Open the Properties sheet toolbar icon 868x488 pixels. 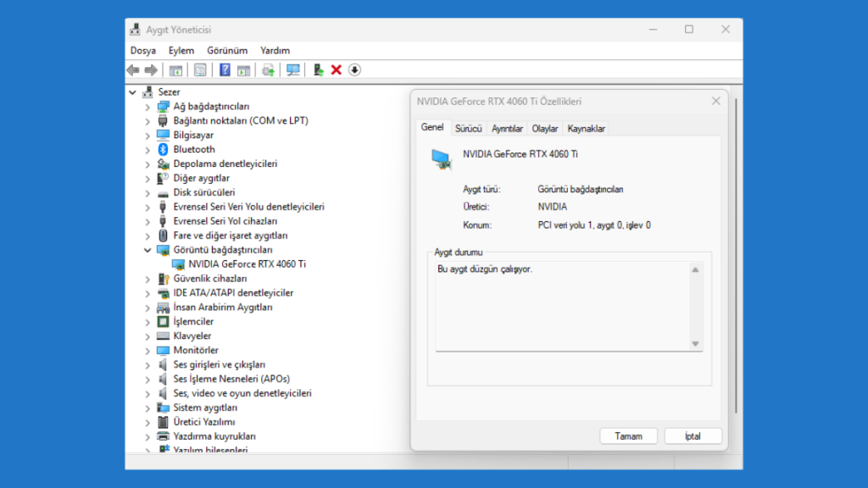(x=200, y=70)
